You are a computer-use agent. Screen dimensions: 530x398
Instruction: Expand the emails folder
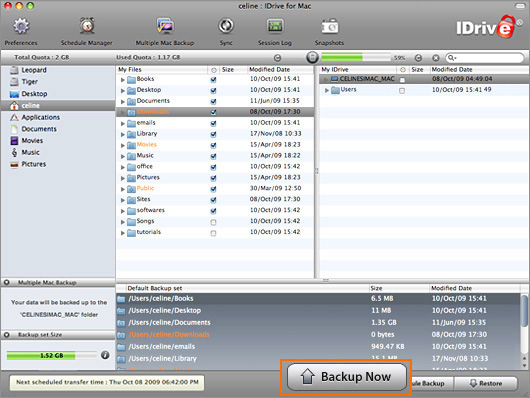123,123
